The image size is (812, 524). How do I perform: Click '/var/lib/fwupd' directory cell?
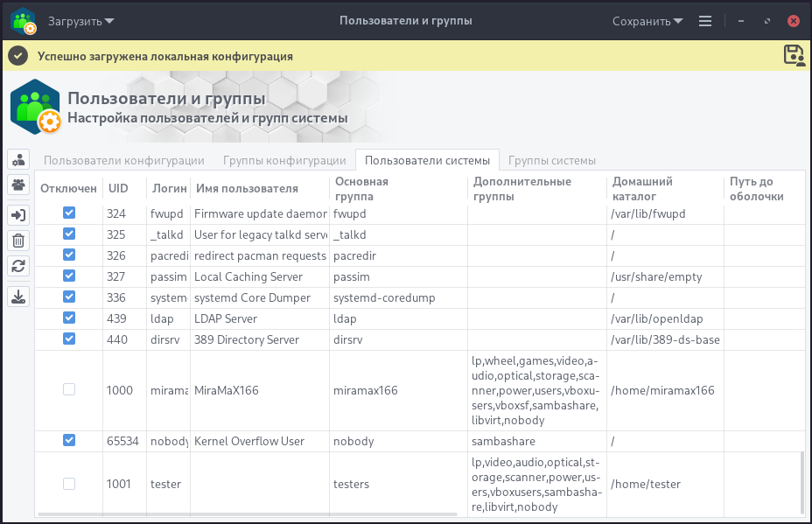point(665,213)
